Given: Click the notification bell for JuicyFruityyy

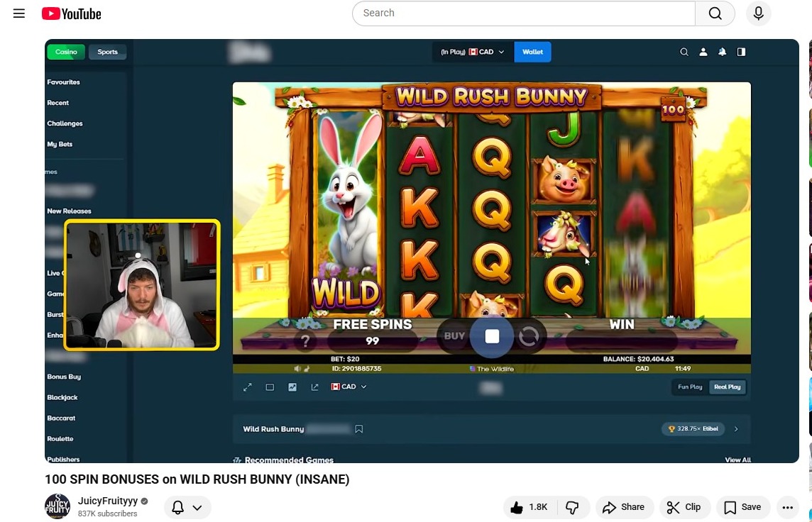Looking at the screenshot, I should tap(177, 507).
